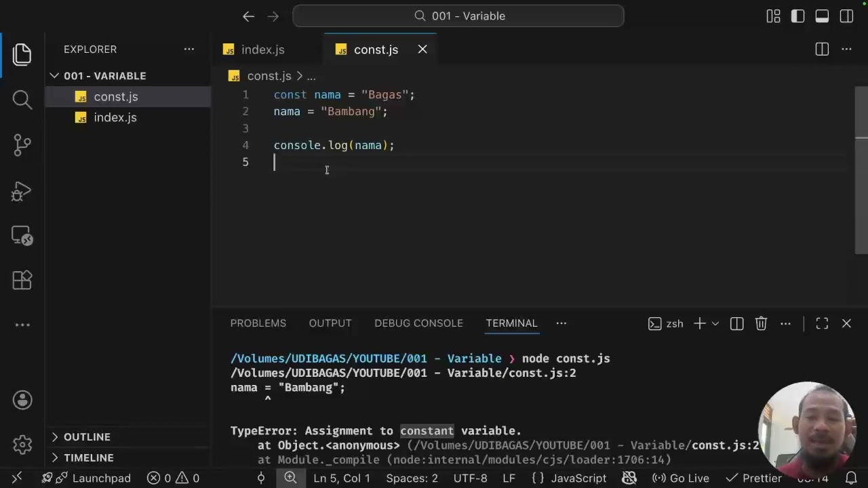
Task: Open errors and warnings count
Action: (x=174, y=479)
